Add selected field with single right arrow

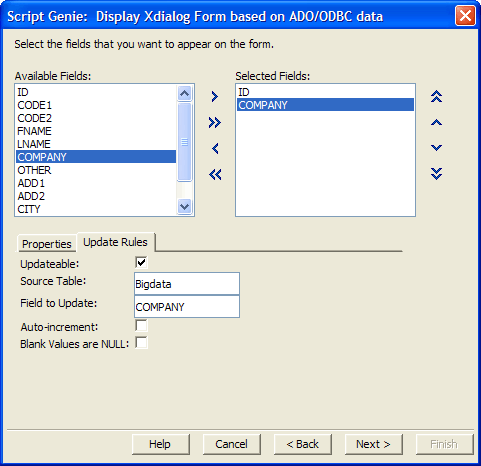tap(215, 97)
